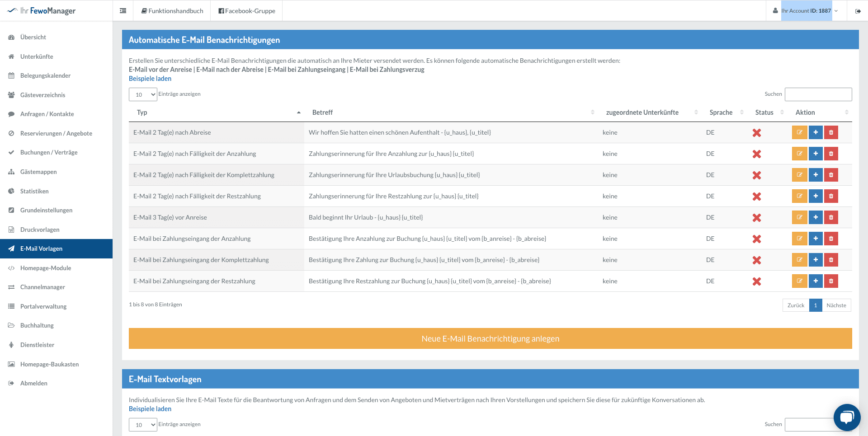Expand the Account ID 1887 dropdown
868x436 pixels.
pyautogui.click(x=807, y=11)
